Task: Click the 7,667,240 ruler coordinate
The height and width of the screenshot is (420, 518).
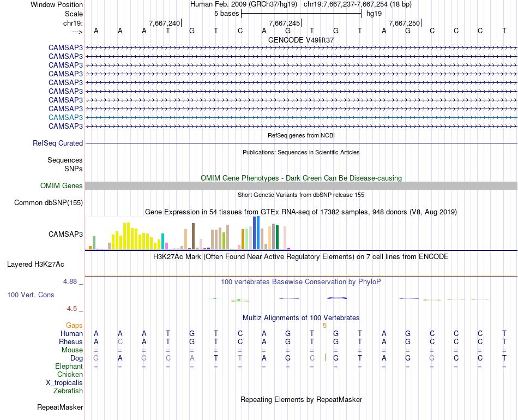Action: [x=164, y=23]
